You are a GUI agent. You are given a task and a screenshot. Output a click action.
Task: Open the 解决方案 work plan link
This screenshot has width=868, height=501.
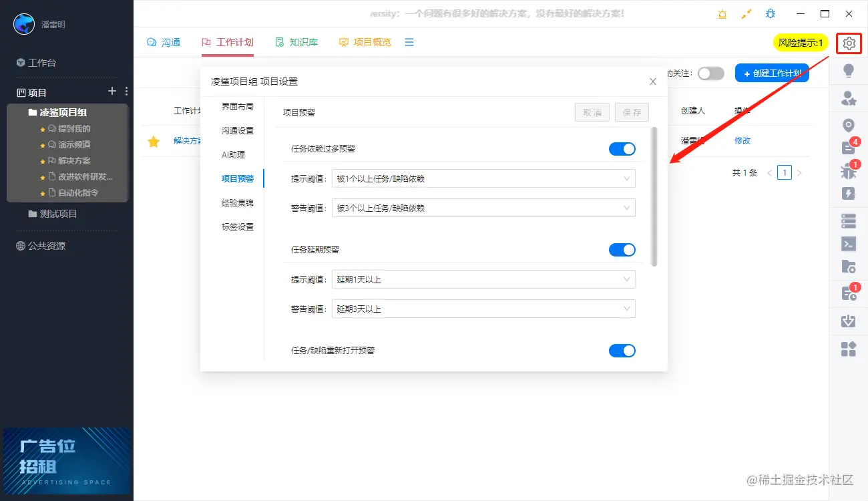click(x=187, y=141)
